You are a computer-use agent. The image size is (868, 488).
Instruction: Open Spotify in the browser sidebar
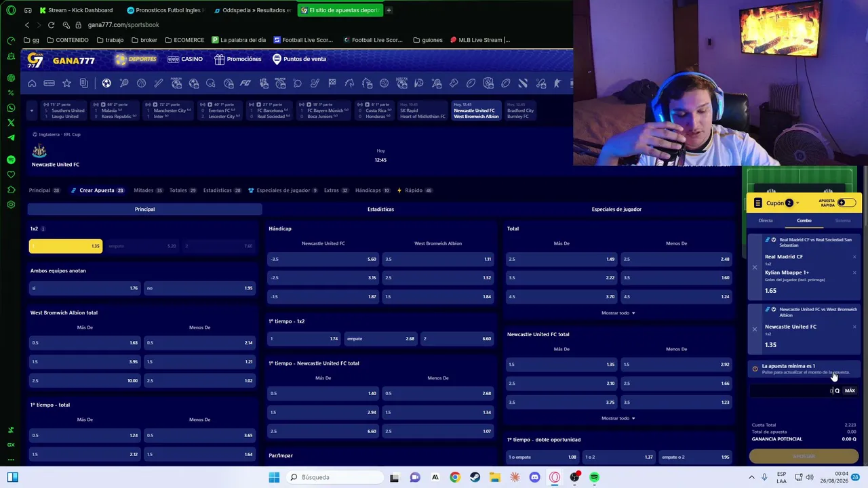(x=11, y=159)
